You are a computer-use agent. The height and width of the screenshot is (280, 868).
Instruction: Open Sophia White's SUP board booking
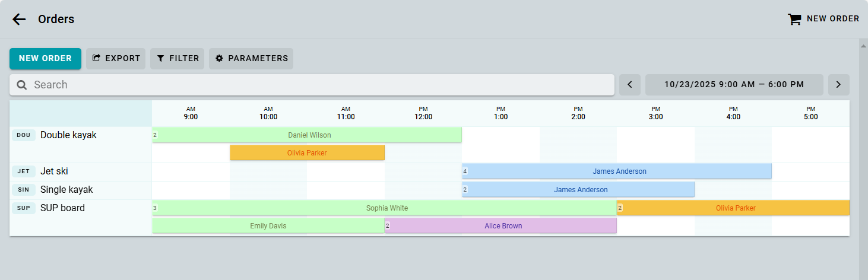(387, 208)
